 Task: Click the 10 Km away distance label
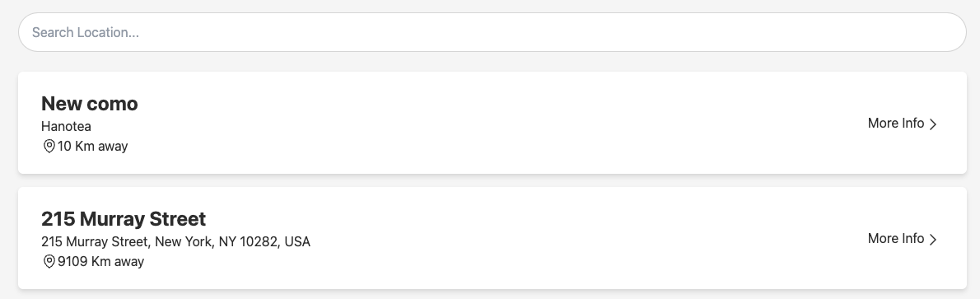(x=92, y=147)
